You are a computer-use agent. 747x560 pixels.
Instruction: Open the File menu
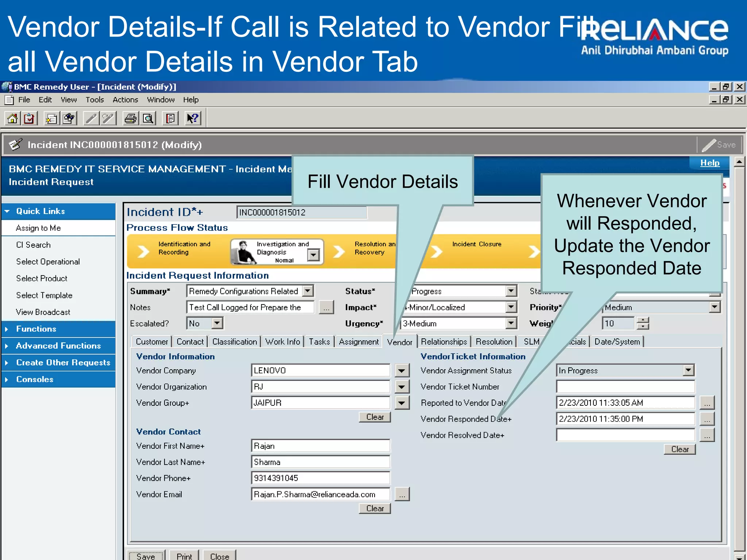tap(24, 100)
